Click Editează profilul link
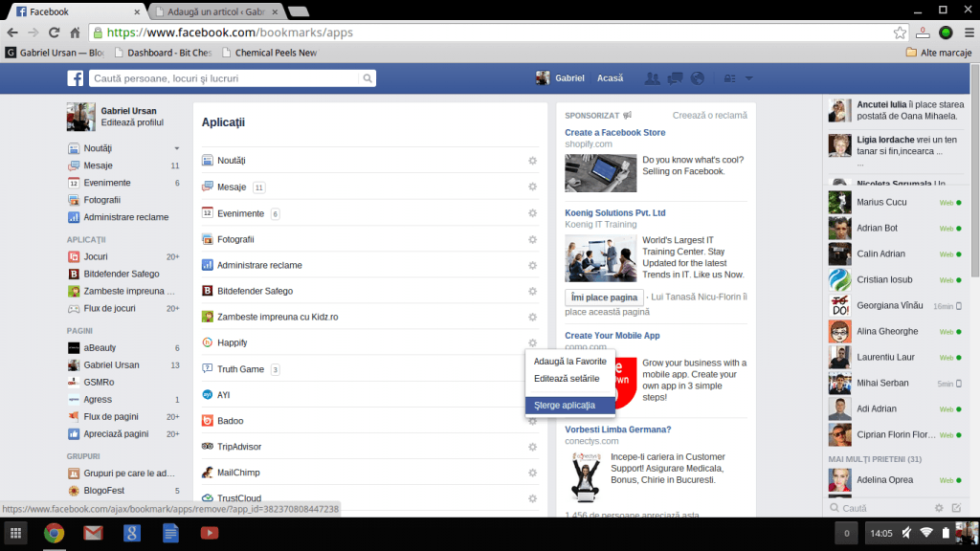Viewport: 980px width, 551px height. pyautogui.click(x=132, y=122)
